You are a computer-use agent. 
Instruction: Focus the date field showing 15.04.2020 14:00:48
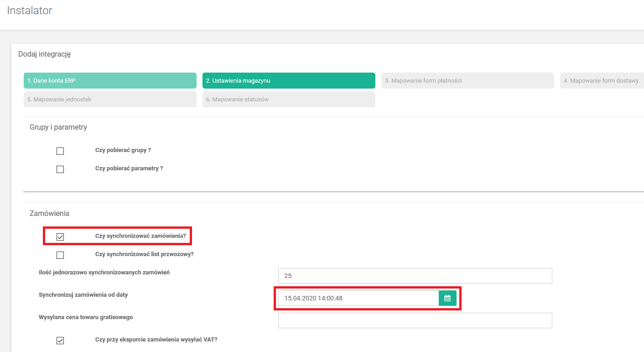click(358, 298)
